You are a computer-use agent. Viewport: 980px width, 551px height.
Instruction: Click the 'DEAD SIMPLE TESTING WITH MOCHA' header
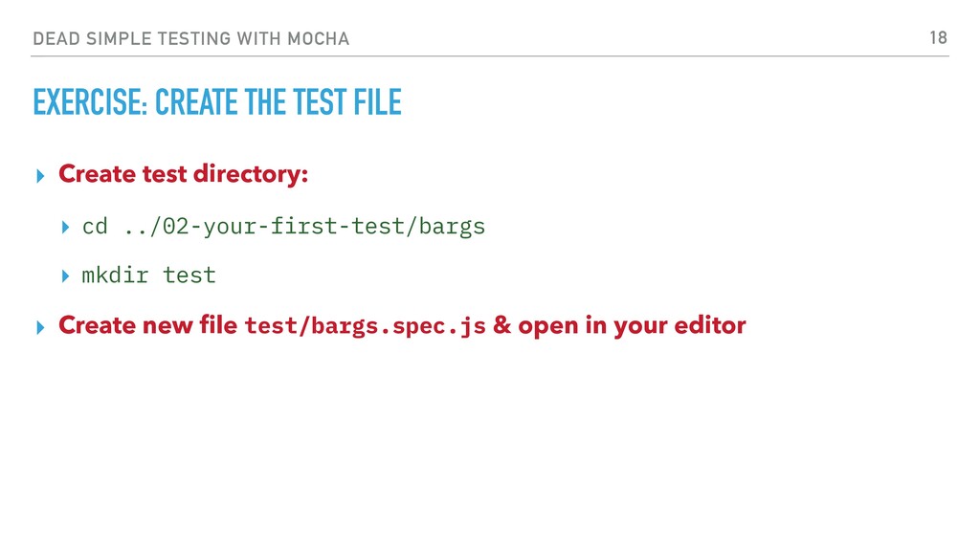tap(191, 38)
